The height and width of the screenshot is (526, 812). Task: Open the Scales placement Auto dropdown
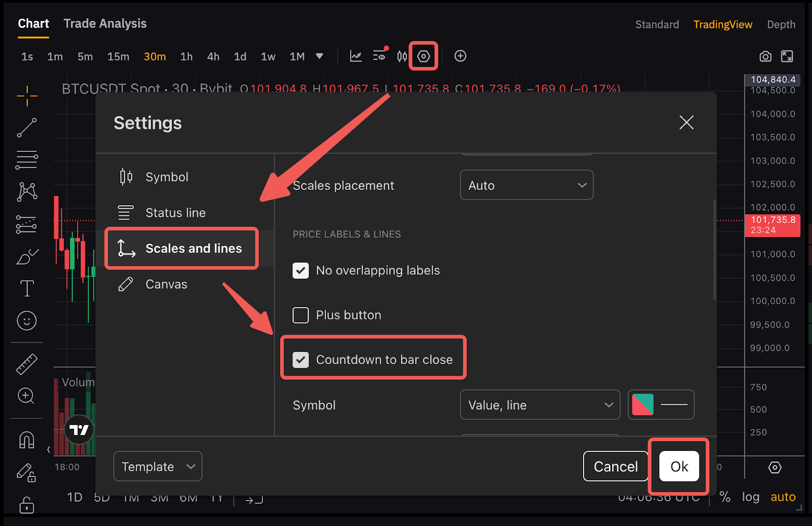click(x=526, y=185)
